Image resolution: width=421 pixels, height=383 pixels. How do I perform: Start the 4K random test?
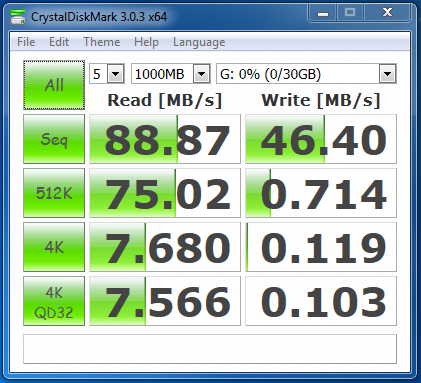pyautogui.click(x=54, y=247)
